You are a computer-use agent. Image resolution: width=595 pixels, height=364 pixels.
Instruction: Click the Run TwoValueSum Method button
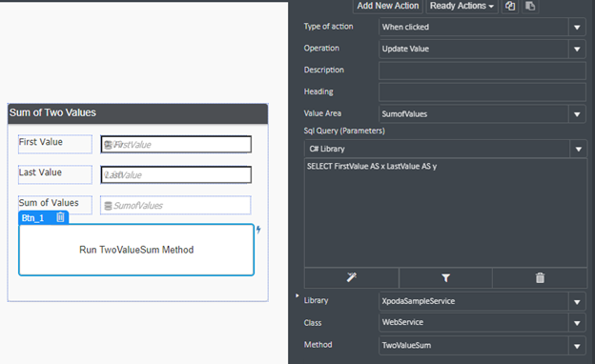coord(136,250)
